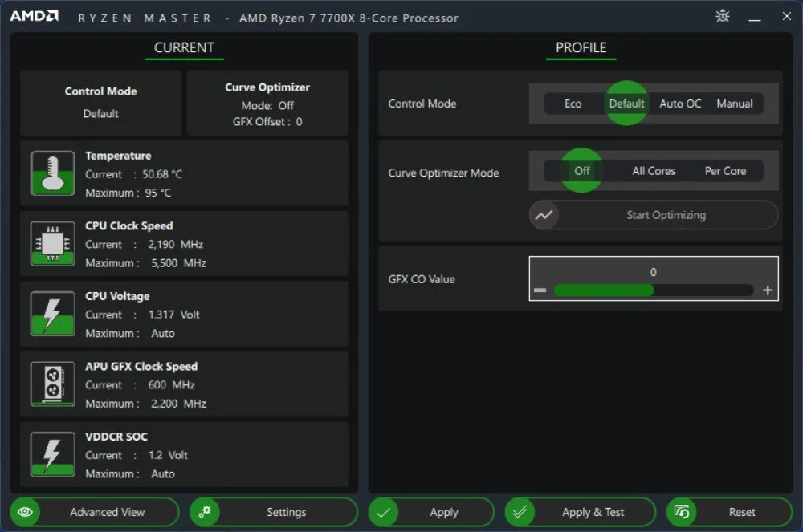This screenshot has height=532, width=803.
Task: Turn Curve Optimizer mode Off
Action: 582,171
